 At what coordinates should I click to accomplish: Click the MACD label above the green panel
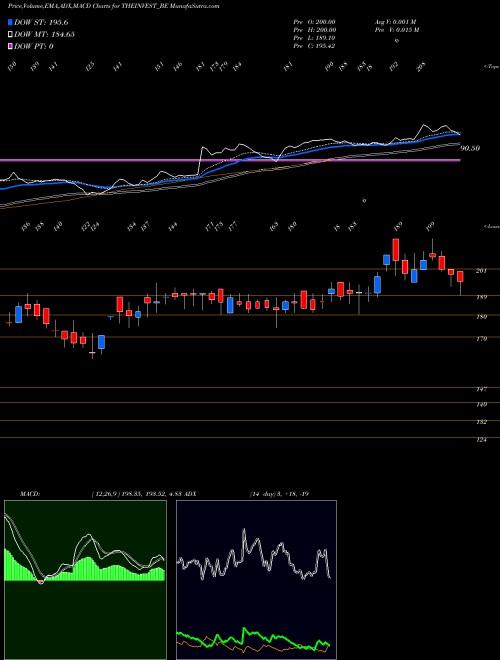pyautogui.click(x=30, y=493)
